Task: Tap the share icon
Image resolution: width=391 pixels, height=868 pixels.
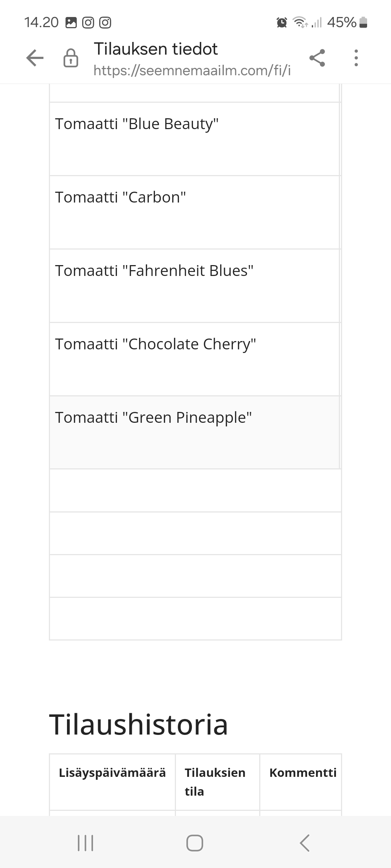Action: pos(317,58)
